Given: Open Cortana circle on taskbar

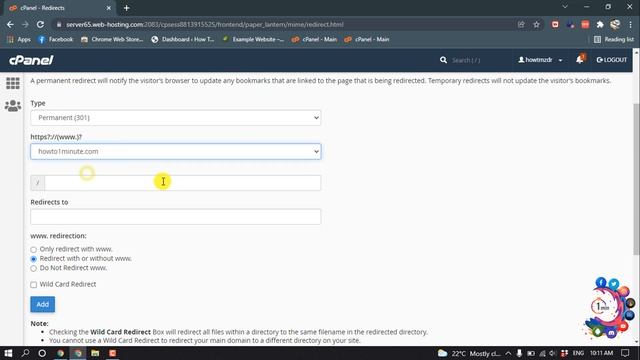Looking at the screenshot, I should (42, 353).
